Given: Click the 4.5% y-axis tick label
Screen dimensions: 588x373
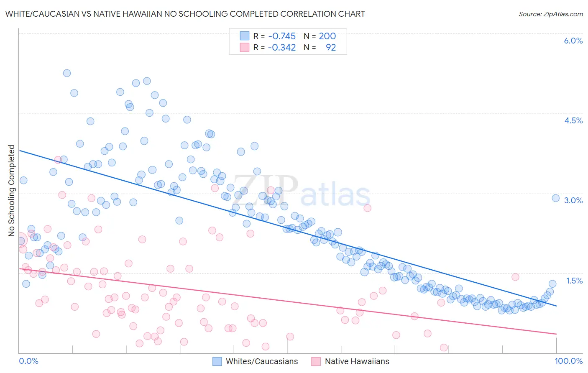Looking at the screenshot, I should click(x=573, y=120).
